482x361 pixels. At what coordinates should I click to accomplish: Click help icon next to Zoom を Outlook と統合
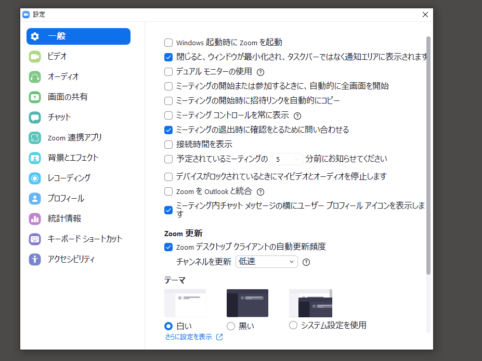coord(261,192)
